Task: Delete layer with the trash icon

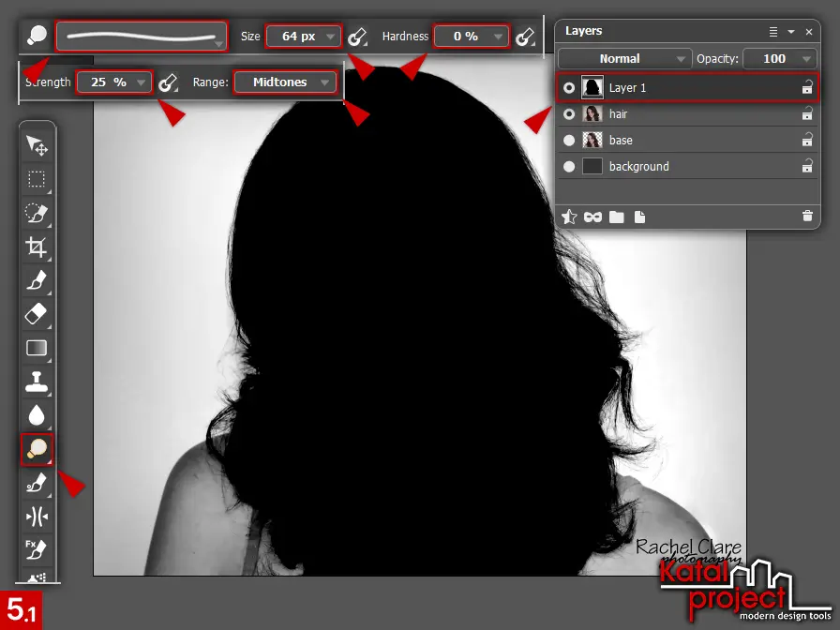Action: click(807, 217)
